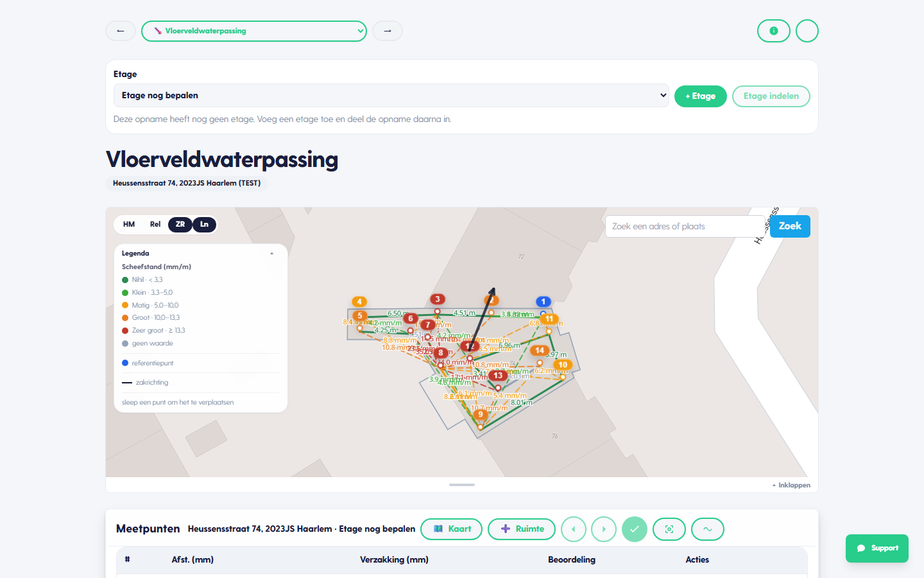Select measurement point marker 4 on map
Image resolution: width=924 pixels, height=578 pixels.
[x=359, y=301]
